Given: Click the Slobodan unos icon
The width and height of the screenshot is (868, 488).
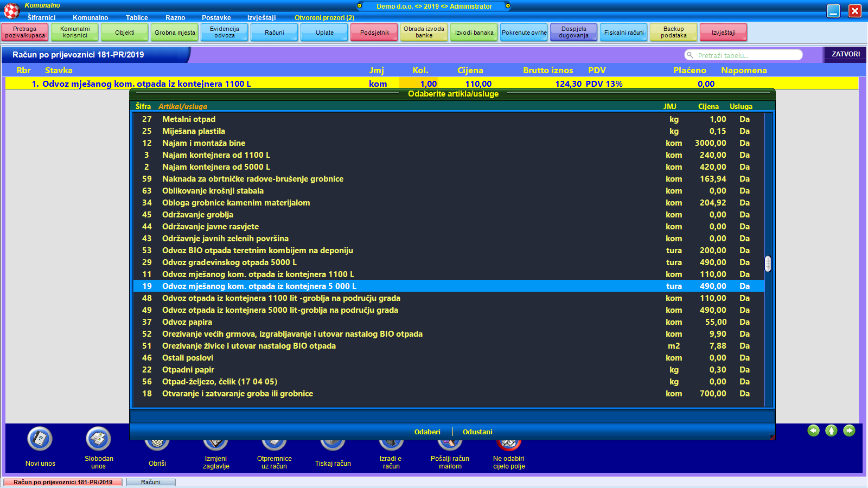Looking at the screenshot, I should (98, 439).
